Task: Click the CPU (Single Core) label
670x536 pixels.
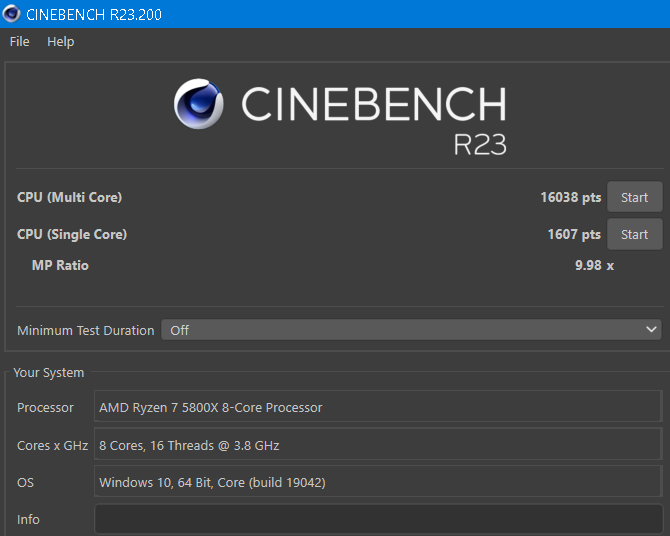Action: [72, 234]
